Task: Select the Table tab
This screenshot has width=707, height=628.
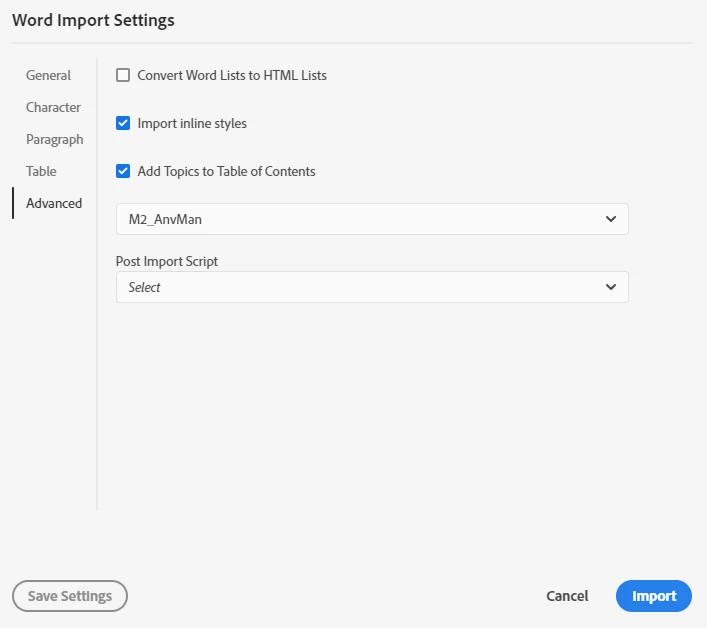Action: coord(41,171)
